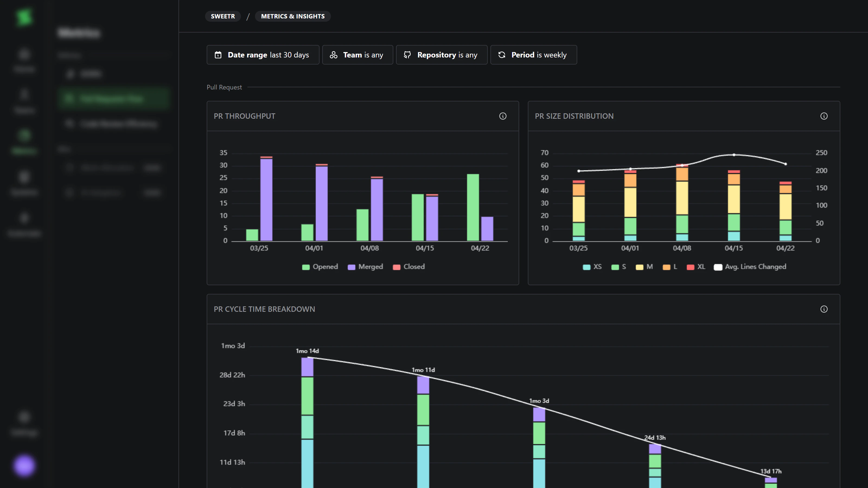868x488 pixels.
Task: Toggle the Closed series legend
Action: [409, 267]
